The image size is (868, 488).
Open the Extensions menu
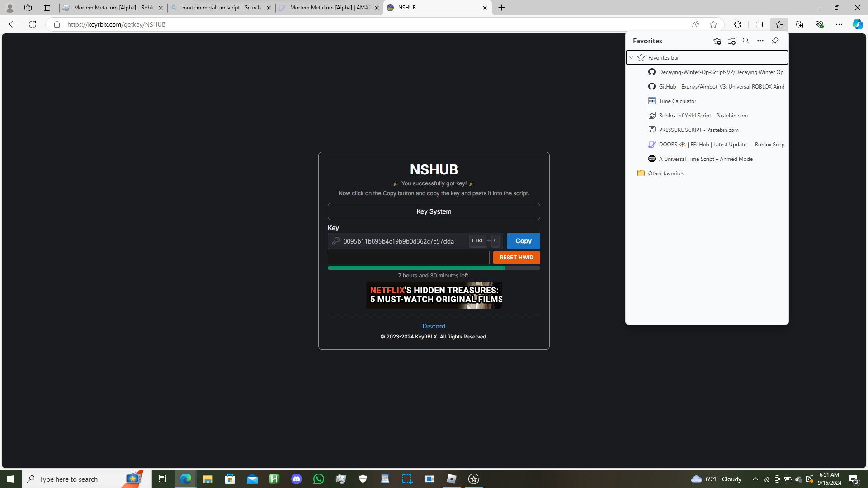pyautogui.click(x=737, y=24)
